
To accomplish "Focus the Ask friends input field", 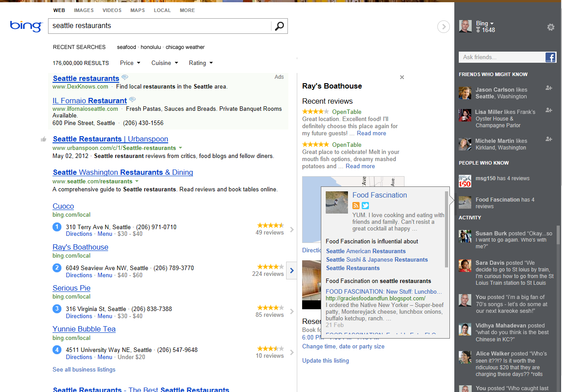I will point(502,57).
